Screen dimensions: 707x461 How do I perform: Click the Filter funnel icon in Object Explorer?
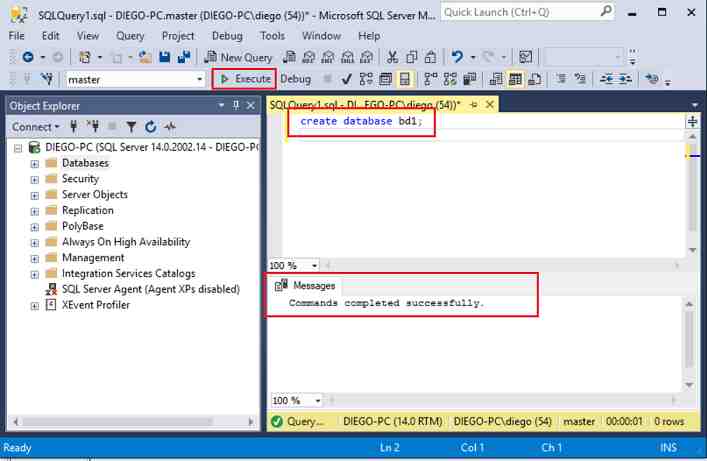[x=131, y=127]
